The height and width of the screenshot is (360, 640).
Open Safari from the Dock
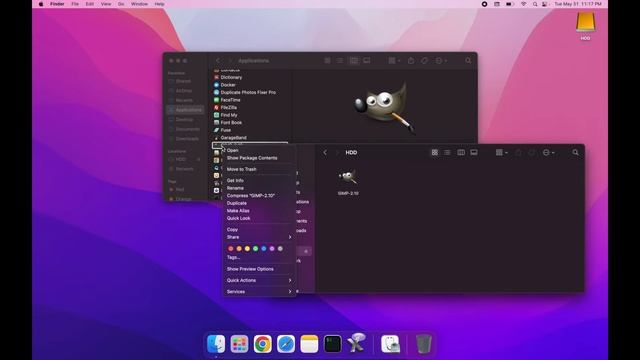tap(286, 344)
